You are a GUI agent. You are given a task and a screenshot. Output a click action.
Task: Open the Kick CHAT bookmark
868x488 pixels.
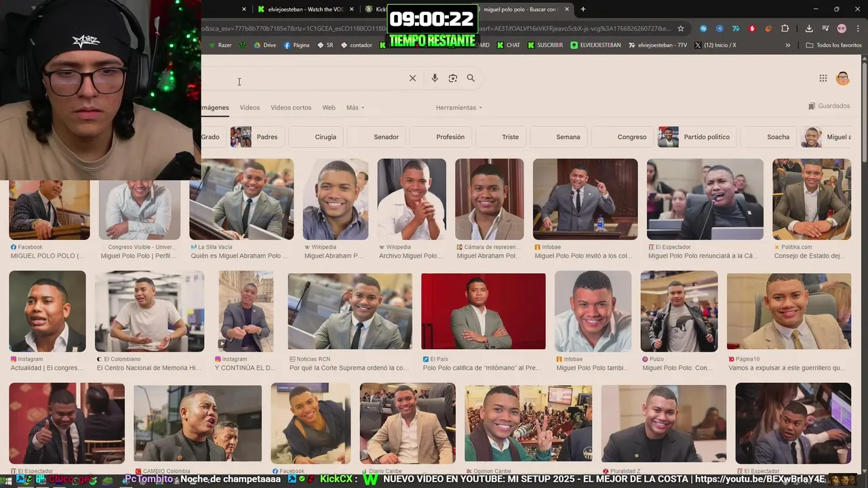click(509, 45)
